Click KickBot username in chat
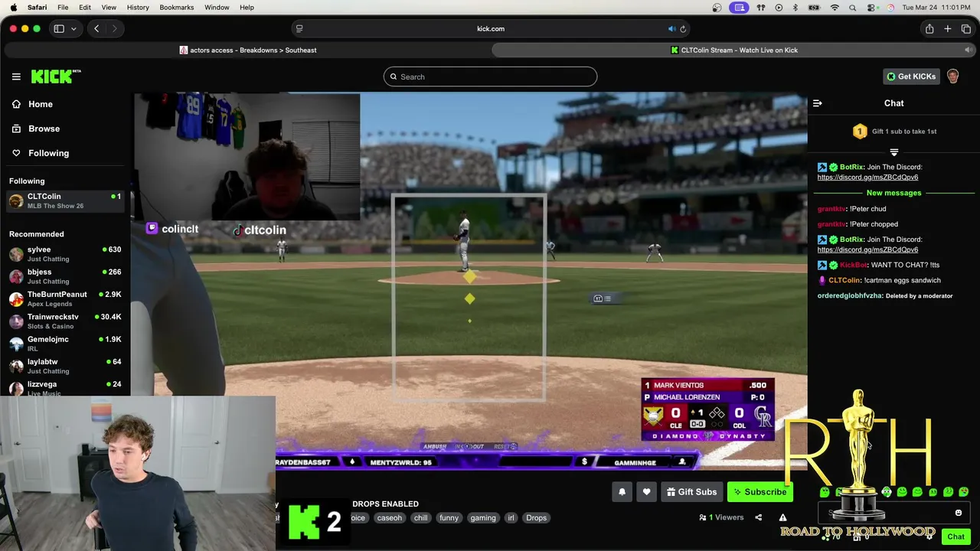This screenshot has width=980, height=551. tap(854, 265)
